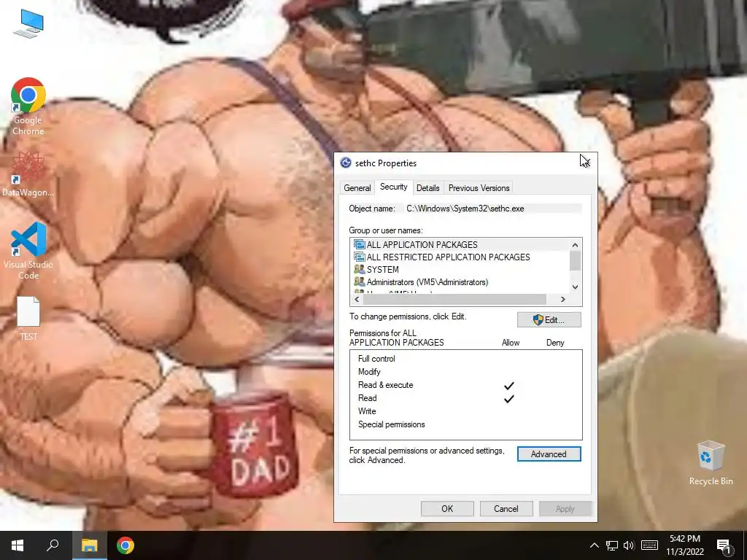Click OK in sethc Properties

tap(447, 508)
